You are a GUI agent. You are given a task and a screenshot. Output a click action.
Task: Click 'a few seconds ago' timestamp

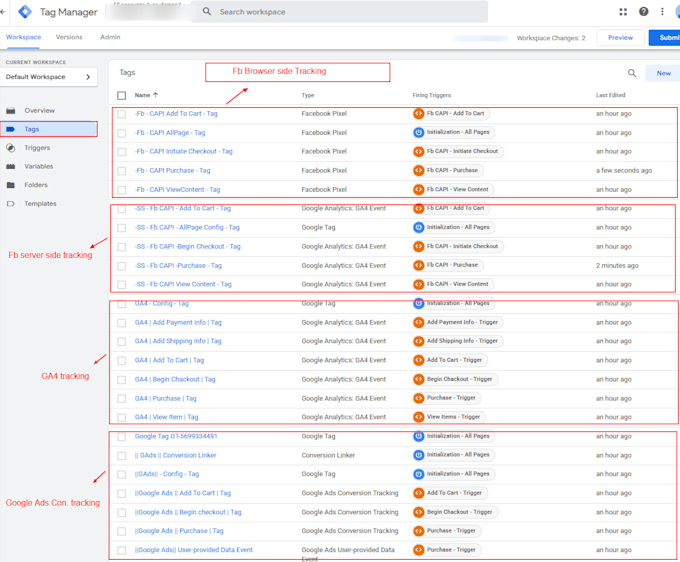tap(624, 170)
